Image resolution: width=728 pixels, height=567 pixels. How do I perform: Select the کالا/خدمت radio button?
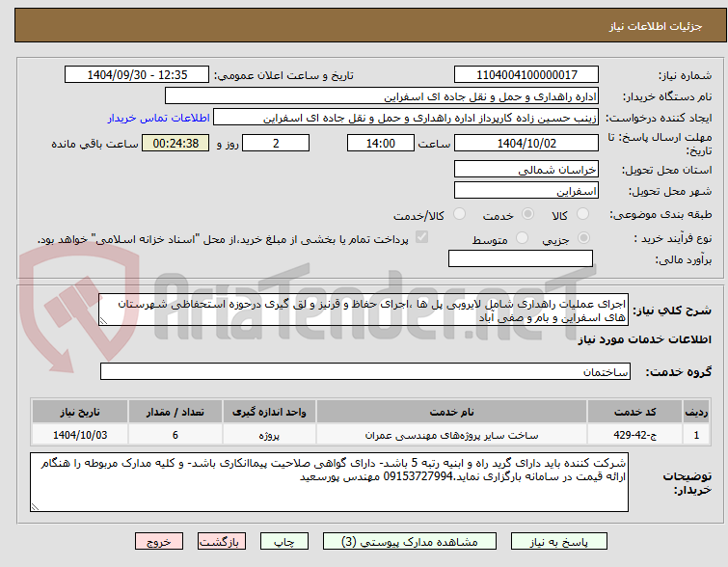pos(459,214)
